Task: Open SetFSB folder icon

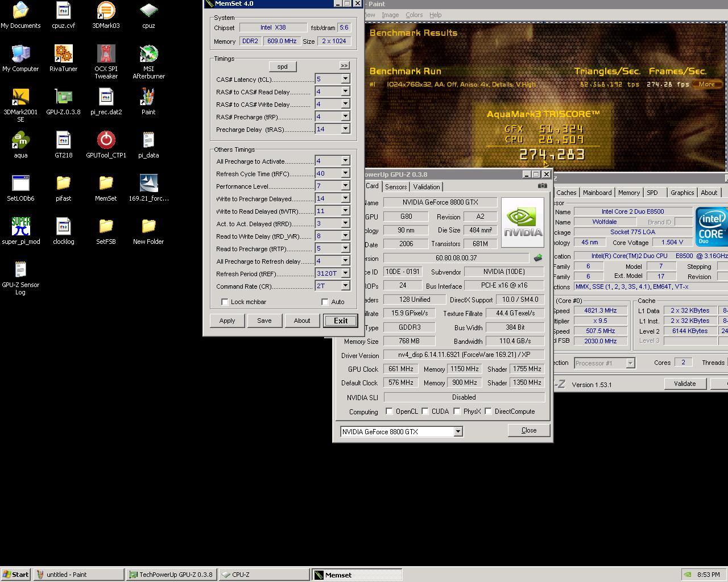Action: (x=106, y=231)
